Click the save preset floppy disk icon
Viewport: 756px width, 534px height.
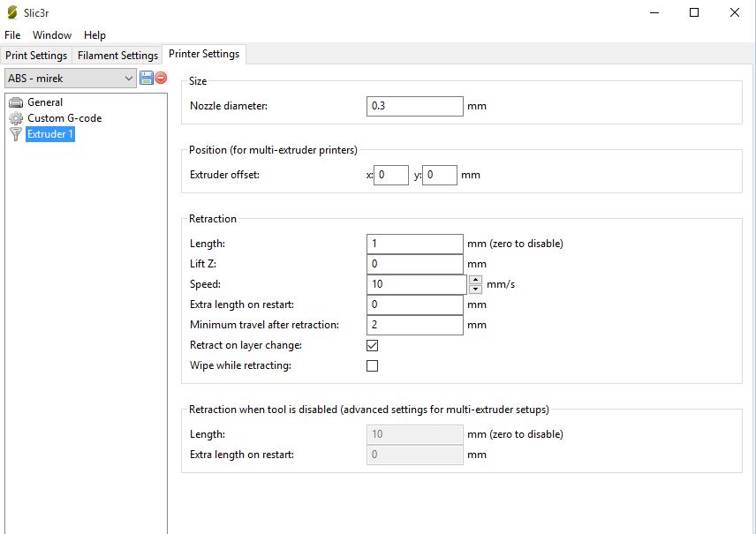(x=147, y=78)
